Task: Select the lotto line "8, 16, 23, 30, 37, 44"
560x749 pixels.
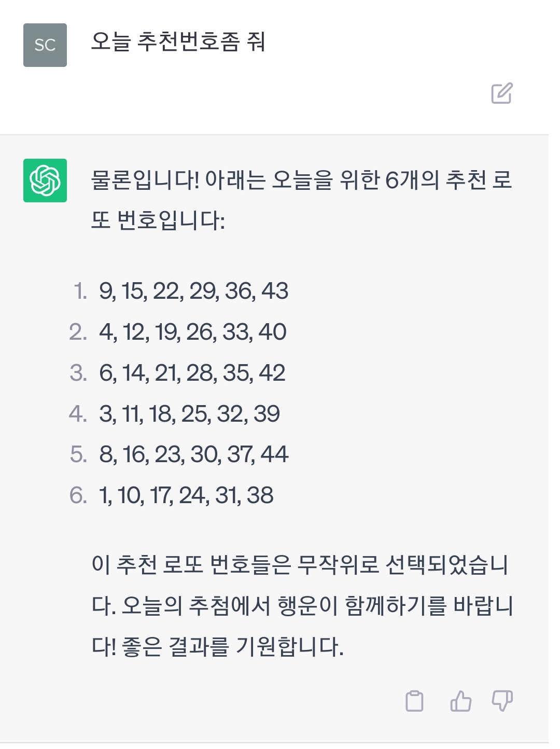Action: pyautogui.click(x=193, y=454)
